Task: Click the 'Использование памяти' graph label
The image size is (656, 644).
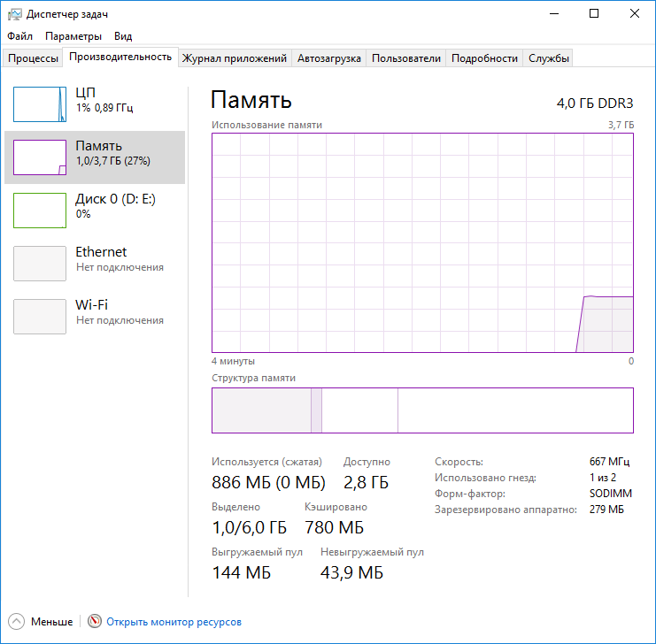Action: (267, 125)
